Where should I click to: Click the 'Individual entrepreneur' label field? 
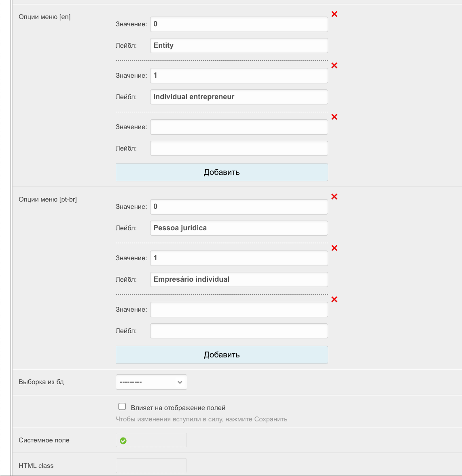click(239, 97)
